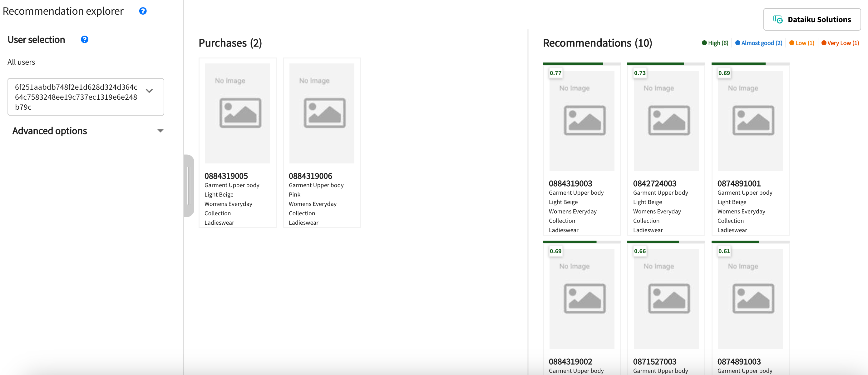The height and width of the screenshot is (375, 868).
Task: Click the No Image placeholder for purchase 0884319005
Action: click(237, 113)
